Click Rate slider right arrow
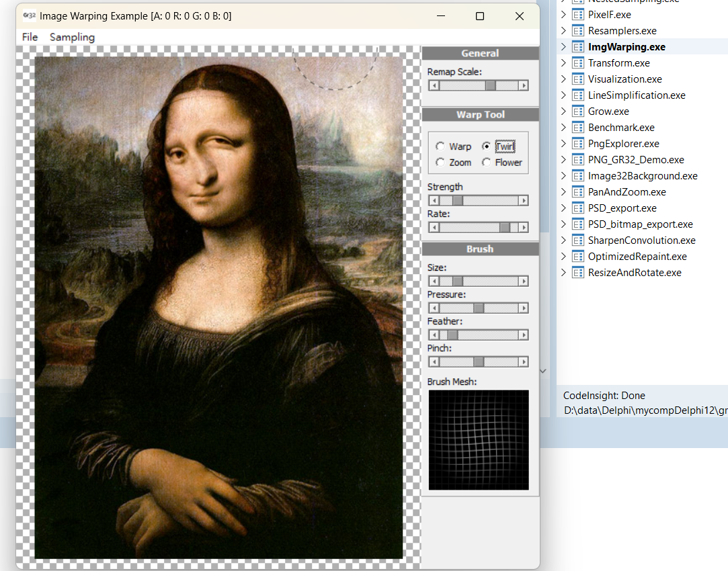 [x=524, y=227]
